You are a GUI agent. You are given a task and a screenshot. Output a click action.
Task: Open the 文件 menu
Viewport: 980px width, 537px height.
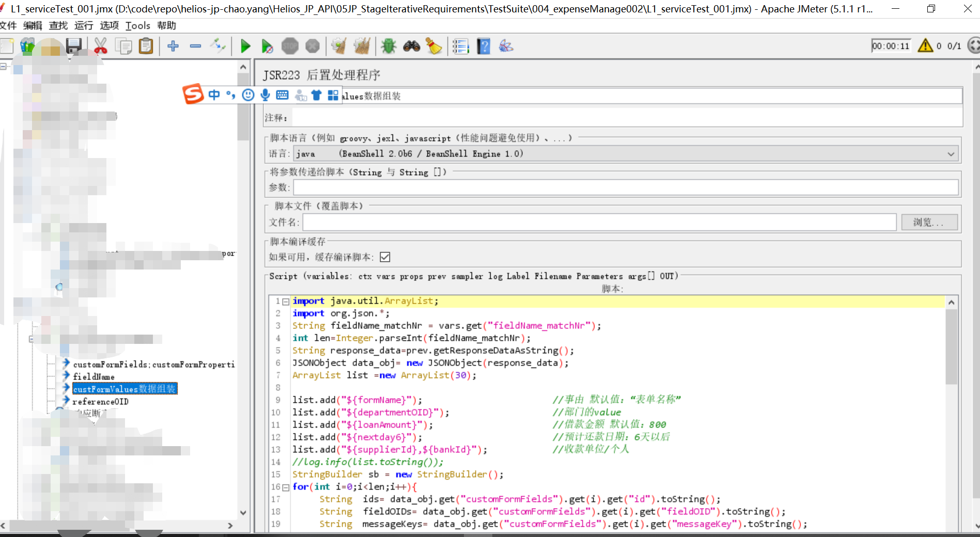[x=8, y=25]
